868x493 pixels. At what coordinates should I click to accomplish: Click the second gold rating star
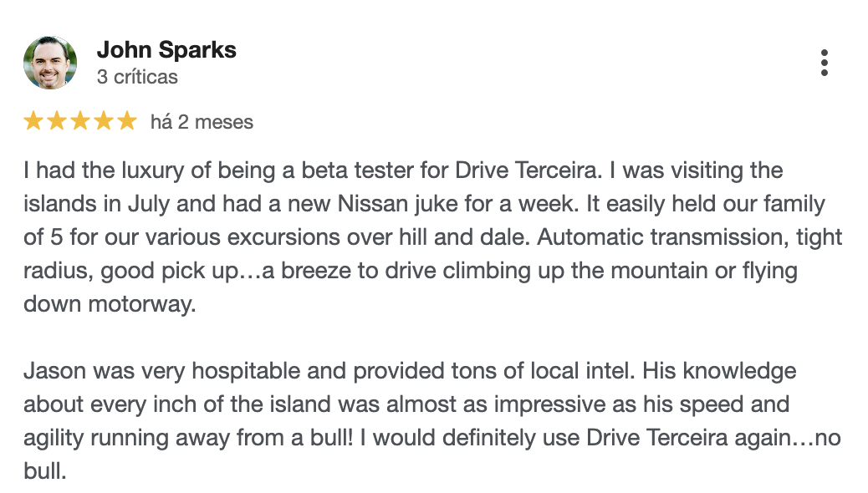(57, 122)
